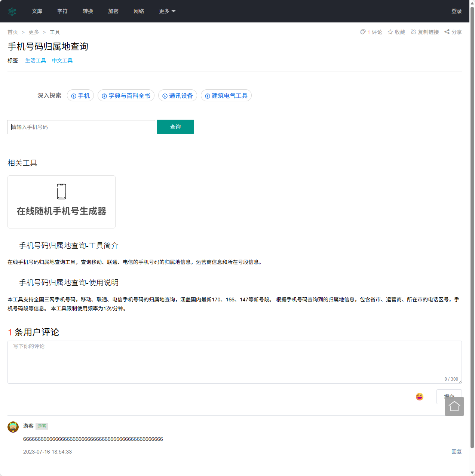Expand the 更多 navigation dropdown
Viewport: 475px width, 476px height.
167,11
